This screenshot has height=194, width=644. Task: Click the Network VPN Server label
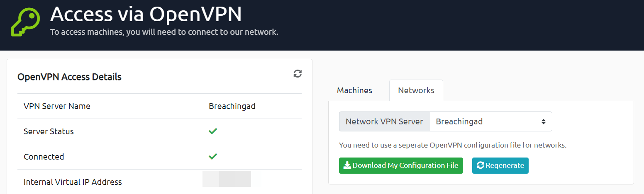(384, 121)
